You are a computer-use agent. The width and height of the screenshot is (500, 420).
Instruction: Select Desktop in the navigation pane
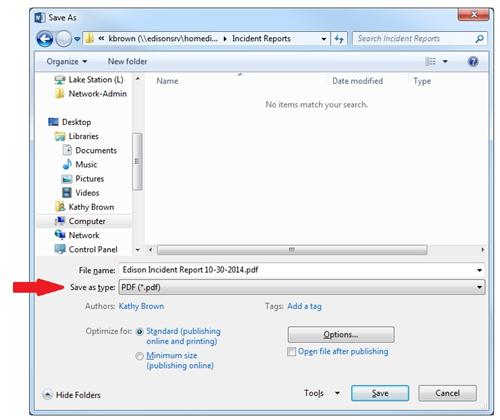pyautogui.click(x=69, y=122)
